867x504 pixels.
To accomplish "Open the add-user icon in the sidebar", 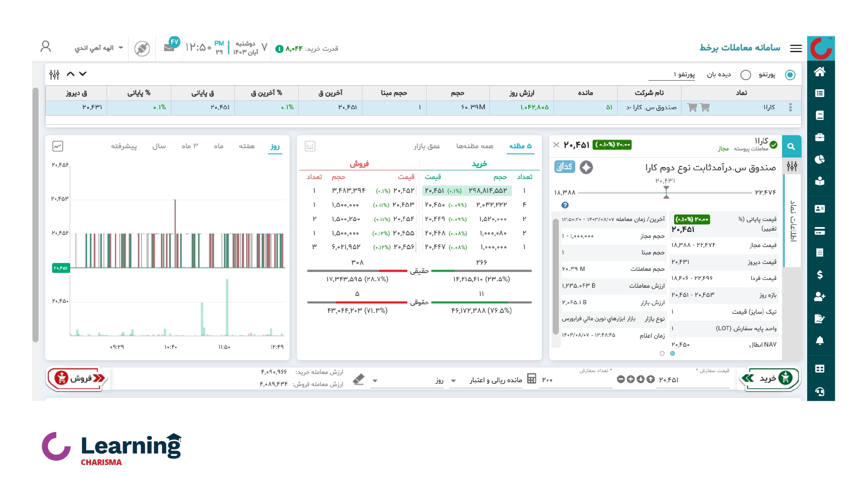I will click(x=819, y=296).
